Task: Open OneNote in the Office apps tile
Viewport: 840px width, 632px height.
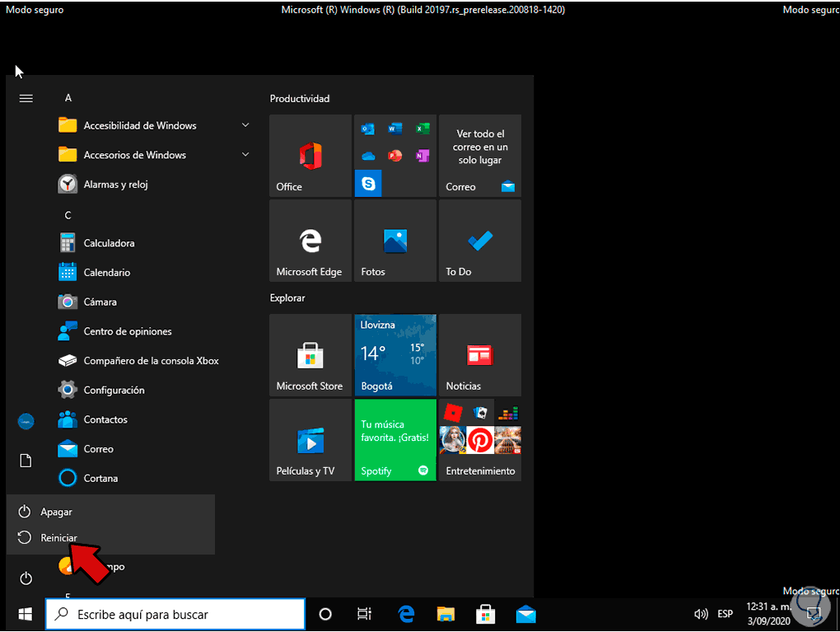Action: click(422, 156)
